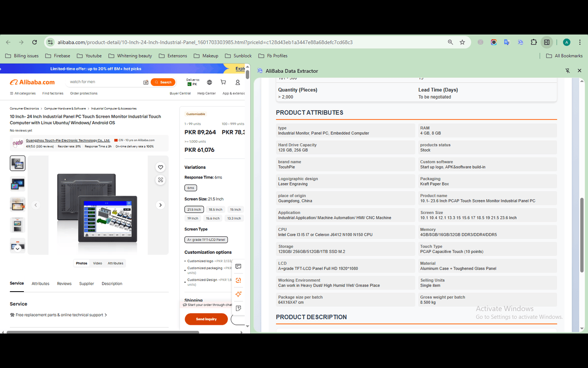
Task: Select the 18.5 Inch screen size option
Action: 215,209
